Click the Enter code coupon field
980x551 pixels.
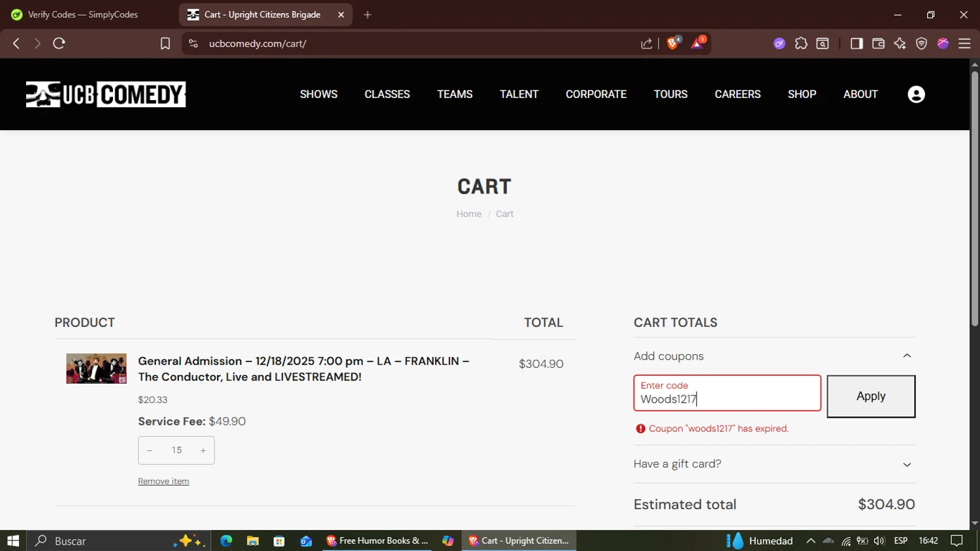click(727, 393)
